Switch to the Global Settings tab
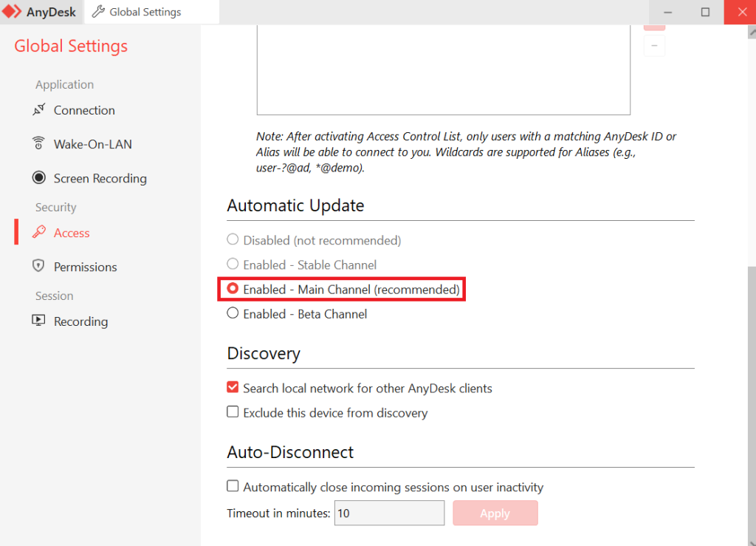The height and width of the screenshot is (546, 756). pyautogui.click(x=144, y=11)
